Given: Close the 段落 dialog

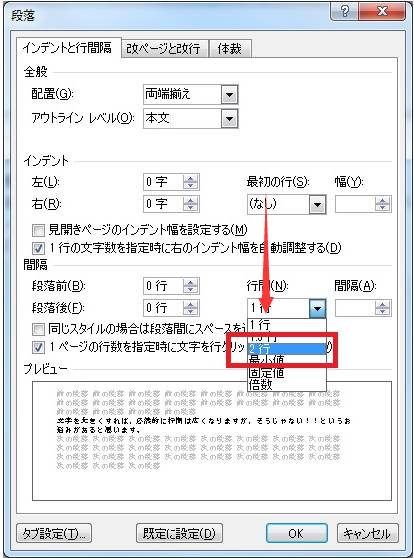Looking at the screenshot, I should [382, 11].
